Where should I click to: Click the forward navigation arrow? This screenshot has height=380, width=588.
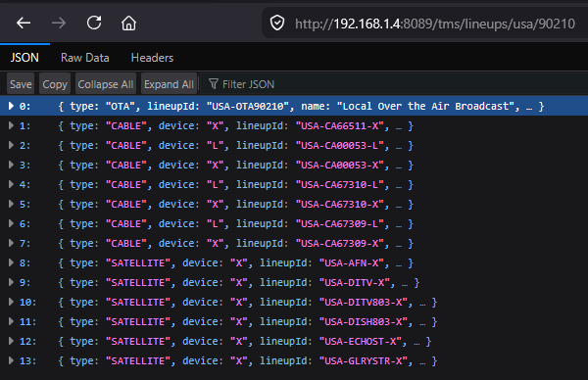[x=59, y=24]
